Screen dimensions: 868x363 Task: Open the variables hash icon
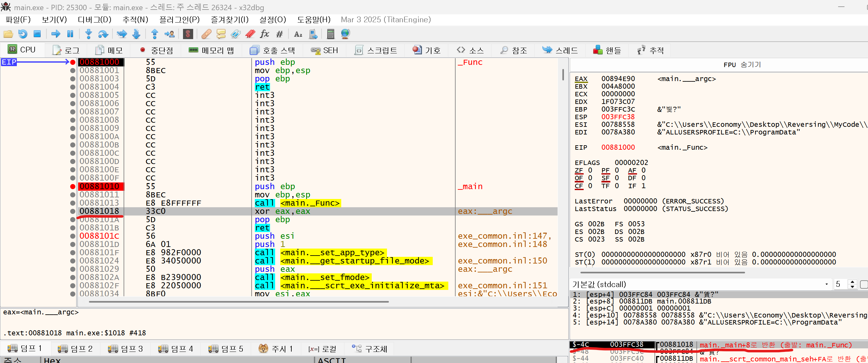[x=279, y=34]
